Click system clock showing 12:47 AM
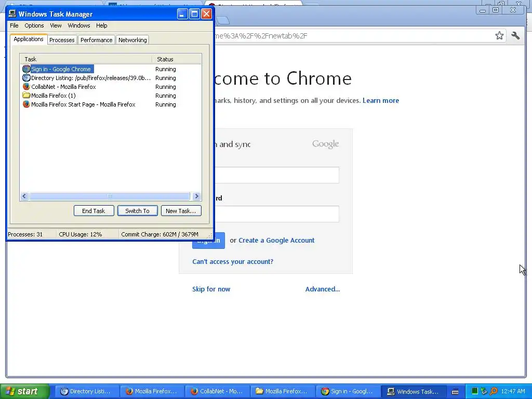The height and width of the screenshot is (399, 532). [513, 391]
